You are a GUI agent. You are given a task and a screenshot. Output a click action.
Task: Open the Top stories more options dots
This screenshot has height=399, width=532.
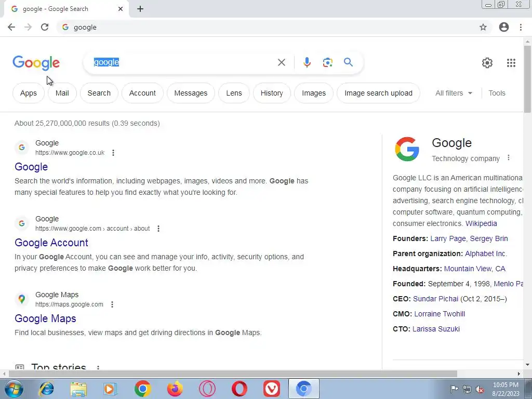pyautogui.click(x=98, y=367)
